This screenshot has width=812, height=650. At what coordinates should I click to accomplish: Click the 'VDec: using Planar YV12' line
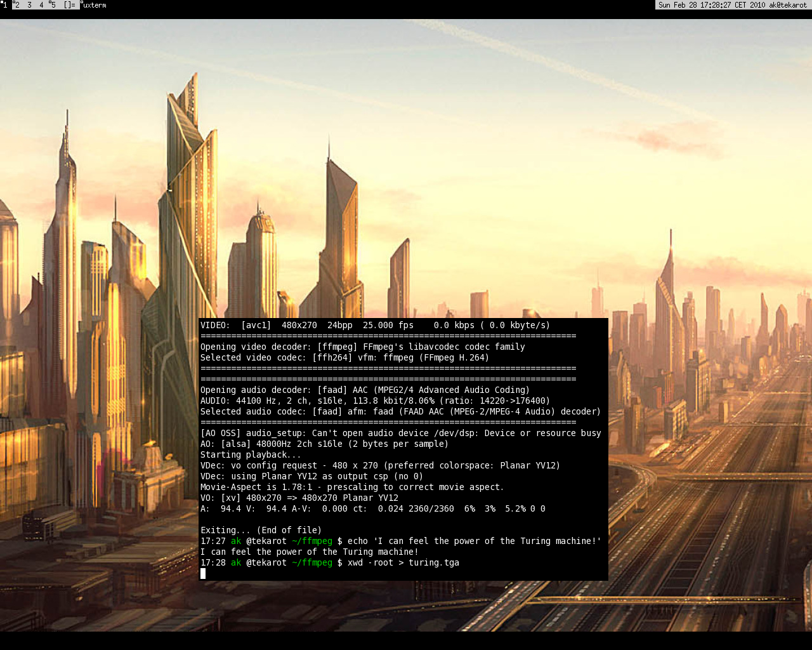(x=312, y=476)
